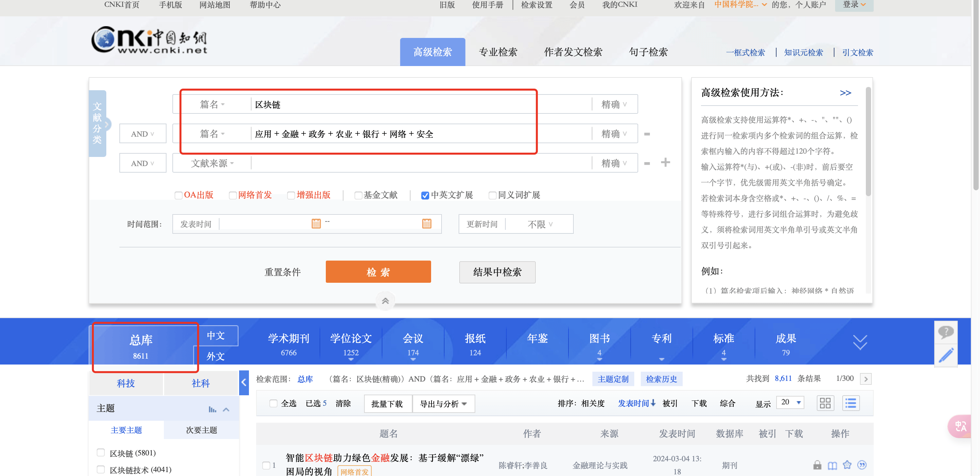Go to next results page arrow

(x=866, y=378)
